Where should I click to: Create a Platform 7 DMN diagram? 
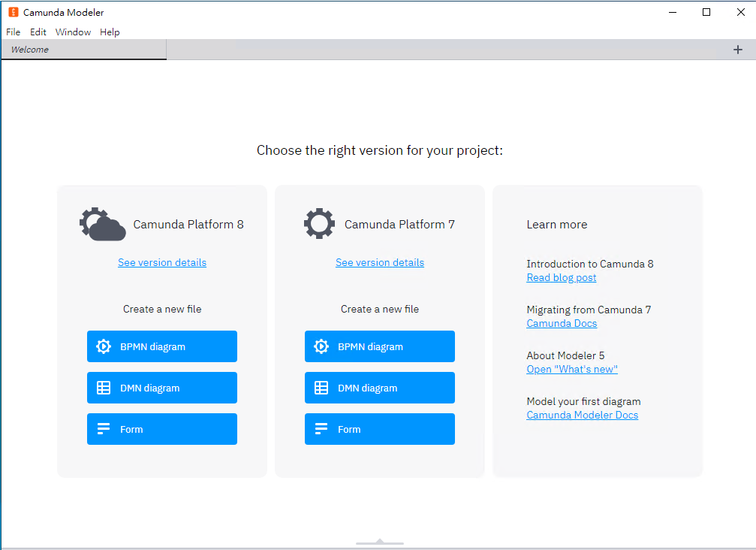pyautogui.click(x=380, y=388)
